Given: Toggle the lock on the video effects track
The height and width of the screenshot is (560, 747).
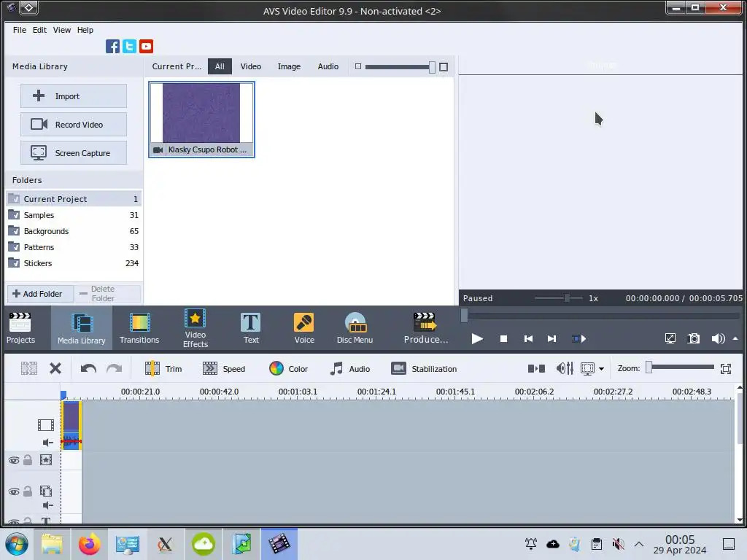Looking at the screenshot, I should [28, 460].
